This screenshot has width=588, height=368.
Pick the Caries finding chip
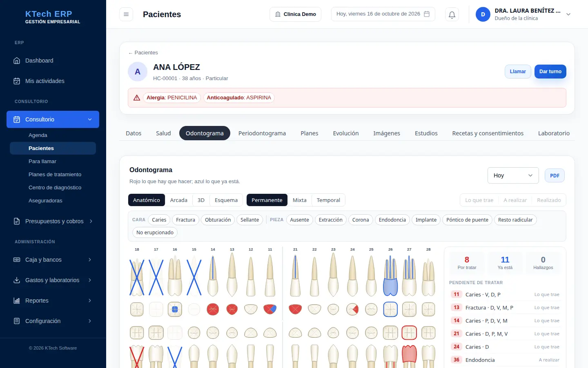tap(159, 220)
